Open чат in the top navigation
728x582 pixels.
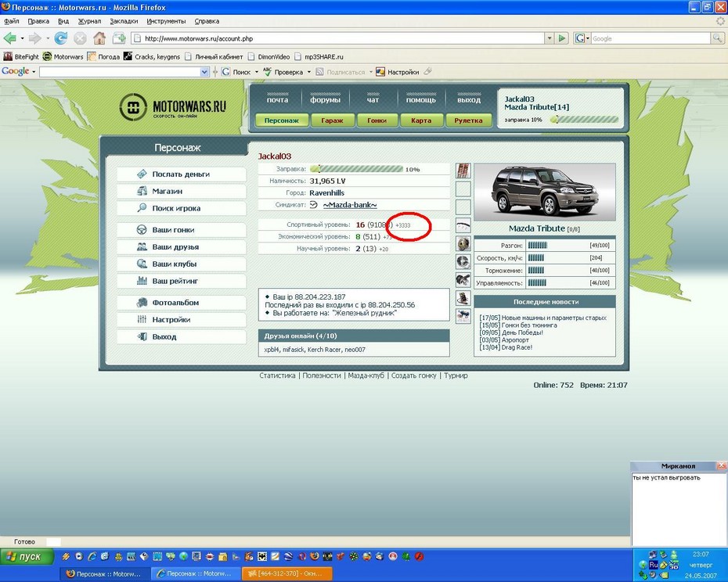(373, 100)
